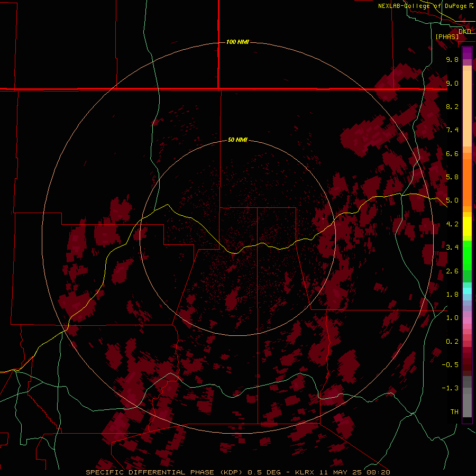Click the 5.8 value on the color scale
Viewport: 476px width, 476px height.
click(452, 177)
